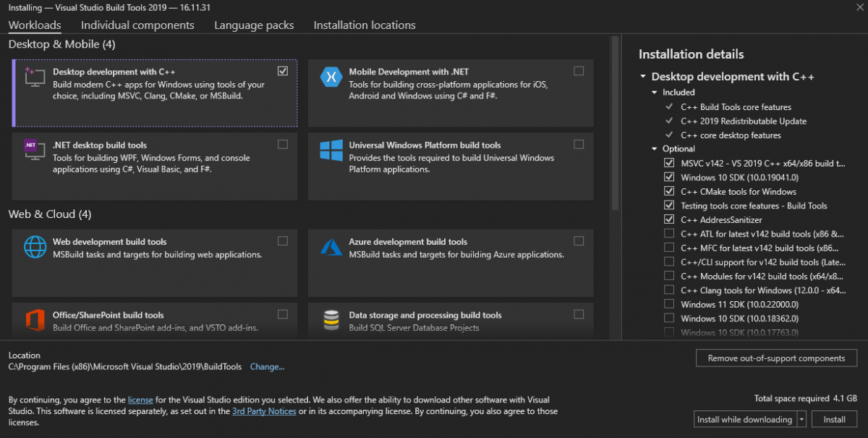Viewport: 868px width, 438px height.
Task: Click the Azure development build tools icon
Action: [x=331, y=247]
